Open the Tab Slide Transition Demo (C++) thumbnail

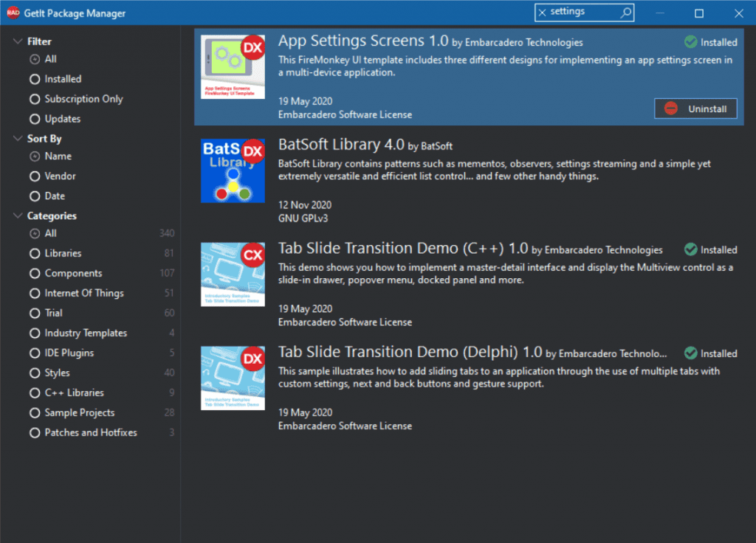coord(233,274)
